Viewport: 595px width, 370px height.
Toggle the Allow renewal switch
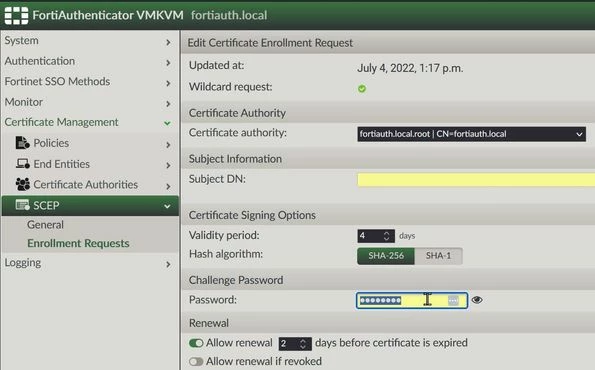[196, 343]
